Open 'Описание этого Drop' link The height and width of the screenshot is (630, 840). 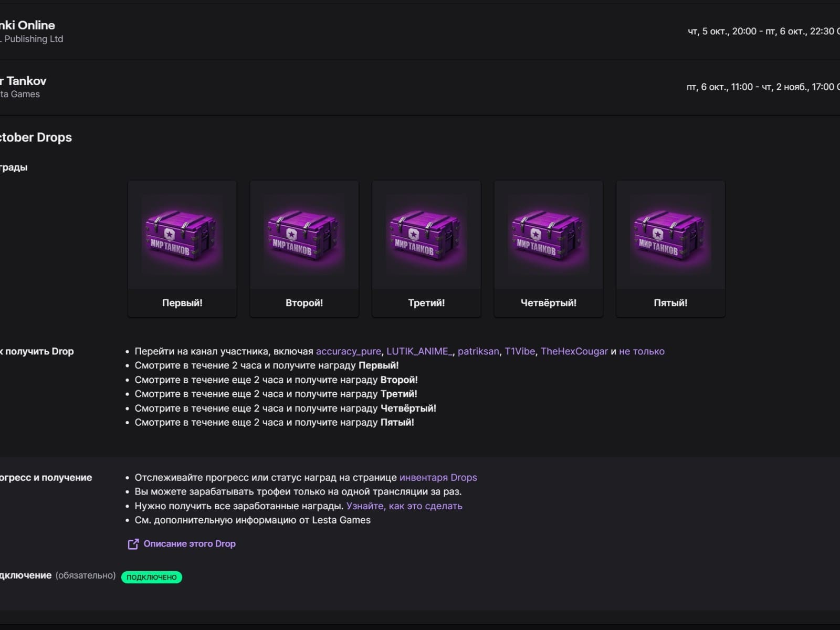coord(190,544)
